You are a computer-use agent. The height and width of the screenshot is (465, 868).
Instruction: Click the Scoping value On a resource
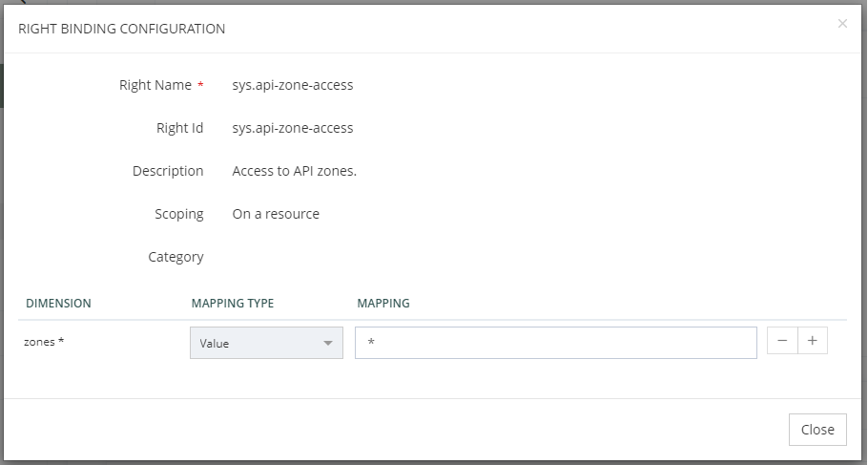point(276,214)
